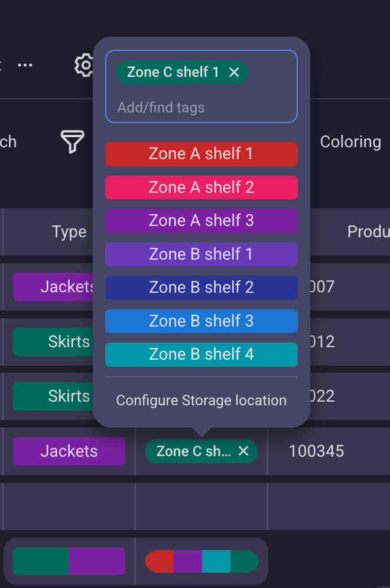This screenshot has height=588, width=390.
Task: Open the settings gear icon
Action: (x=84, y=65)
